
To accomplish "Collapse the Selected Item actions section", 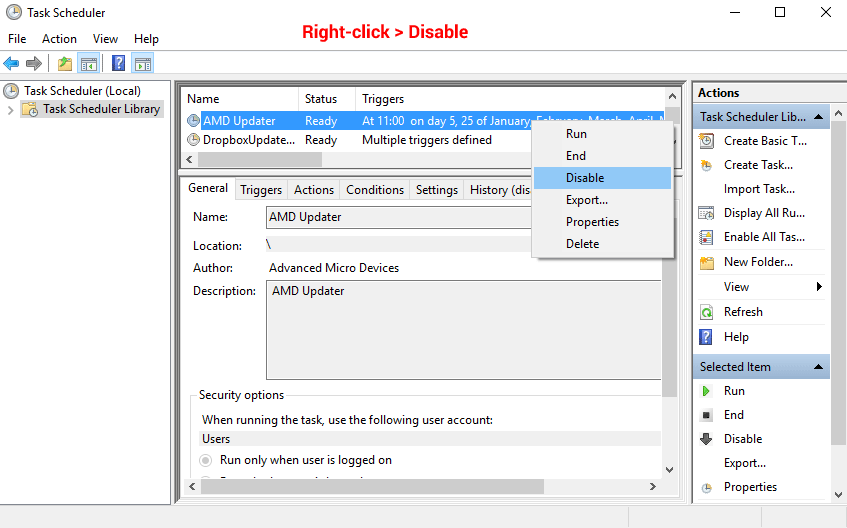I will coord(818,367).
